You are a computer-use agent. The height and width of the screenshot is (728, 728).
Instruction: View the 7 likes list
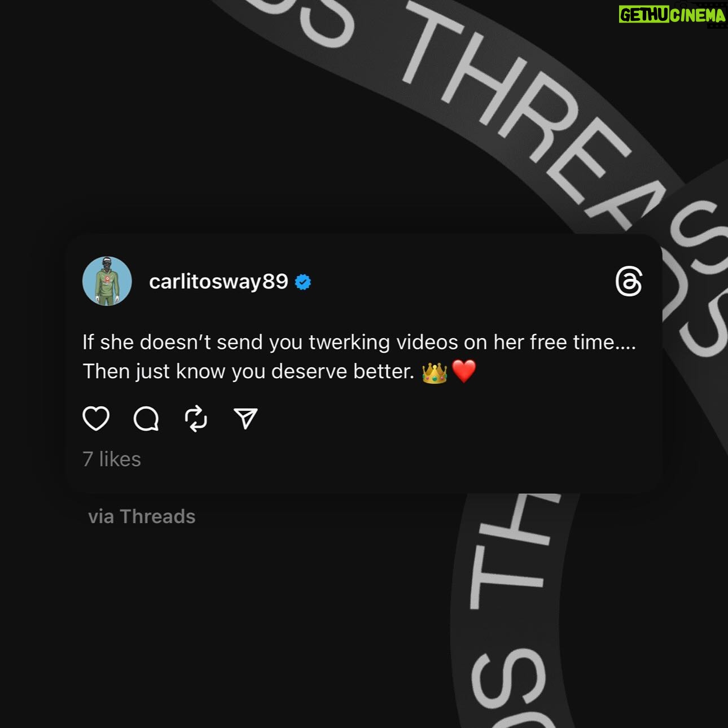point(112,459)
